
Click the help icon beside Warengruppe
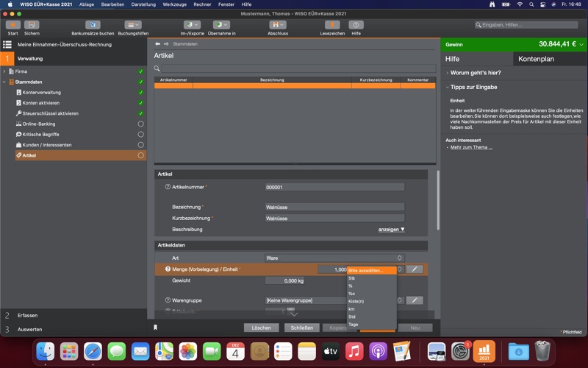[x=168, y=300]
